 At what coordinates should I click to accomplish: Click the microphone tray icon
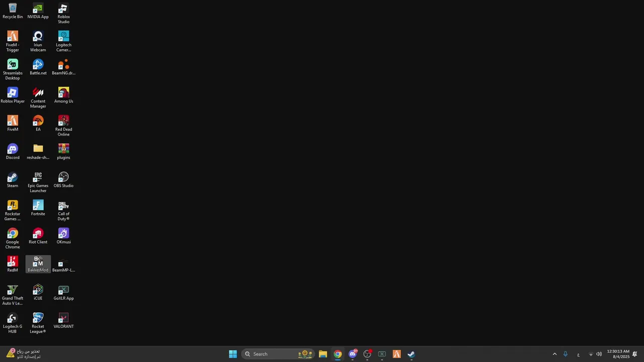point(566,354)
